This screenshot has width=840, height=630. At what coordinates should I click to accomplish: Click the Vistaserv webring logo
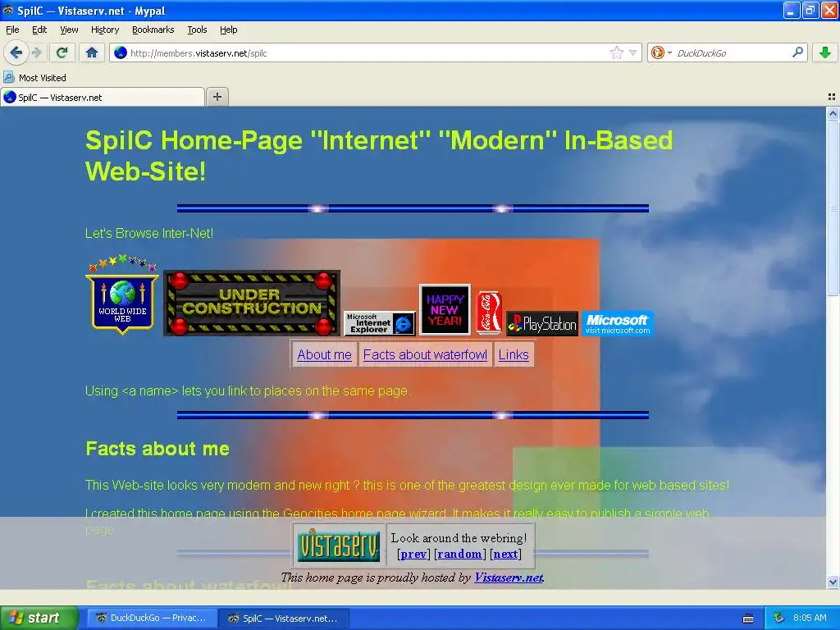coord(339,546)
